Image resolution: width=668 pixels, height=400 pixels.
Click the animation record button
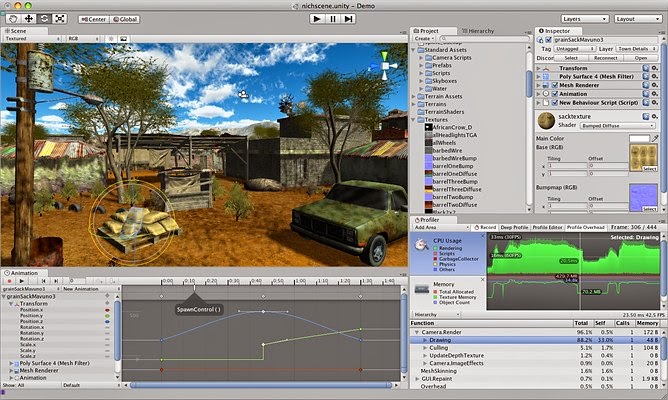pyautogui.click(x=9, y=281)
